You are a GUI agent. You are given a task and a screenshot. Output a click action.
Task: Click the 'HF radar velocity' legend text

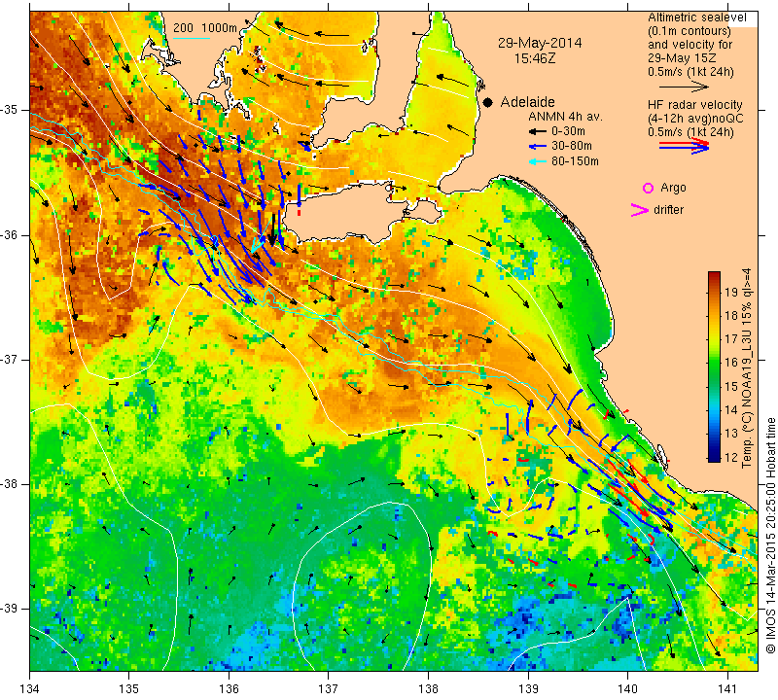coord(694,105)
